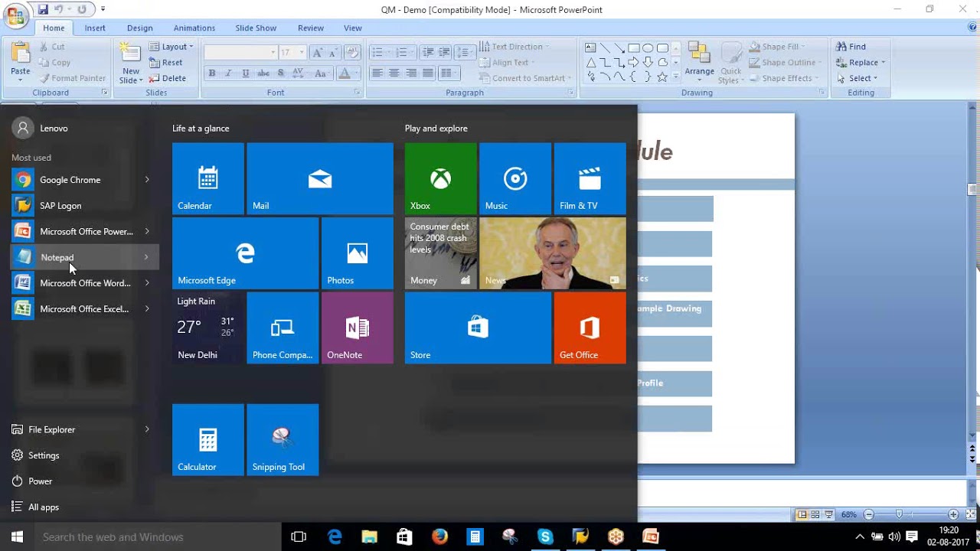
Task: Open the Get Office tile
Action: (x=590, y=328)
